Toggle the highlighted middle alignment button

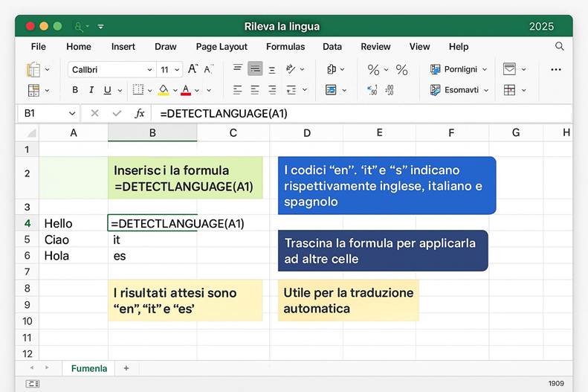[x=255, y=68]
